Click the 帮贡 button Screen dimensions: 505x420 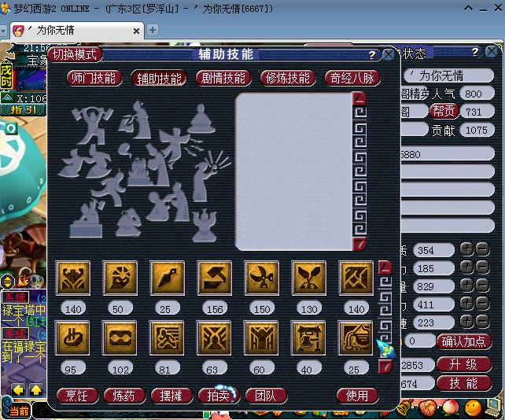pyautogui.click(x=444, y=112)
